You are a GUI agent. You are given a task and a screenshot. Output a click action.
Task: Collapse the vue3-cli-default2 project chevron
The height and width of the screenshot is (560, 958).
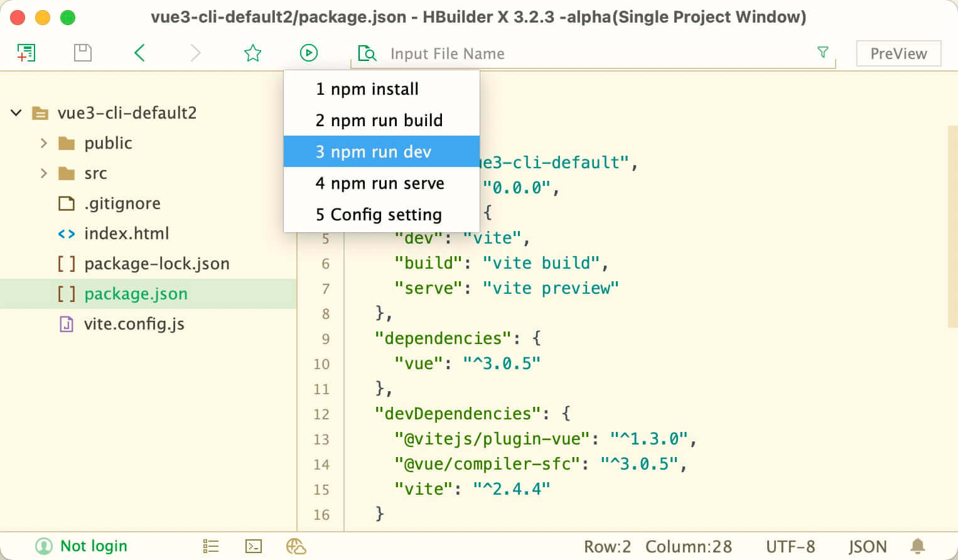click(x=16, y=113)
